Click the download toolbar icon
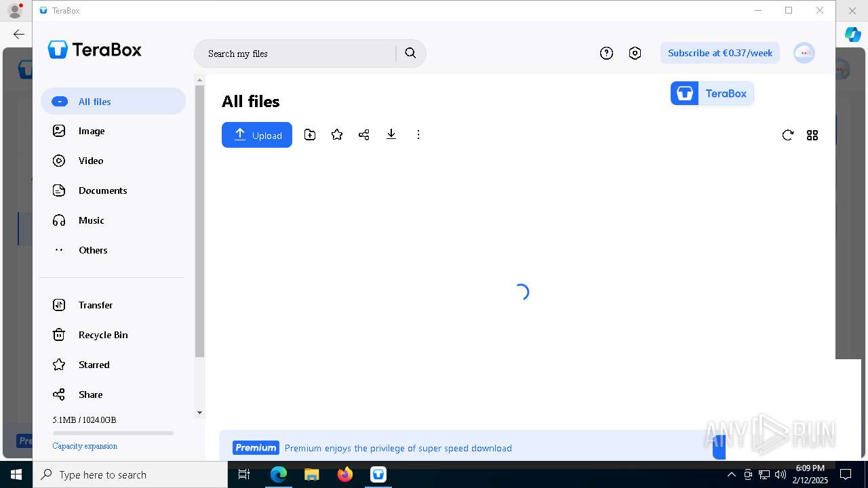The height and width of the screenshot is (488, 868). point(391,135)
